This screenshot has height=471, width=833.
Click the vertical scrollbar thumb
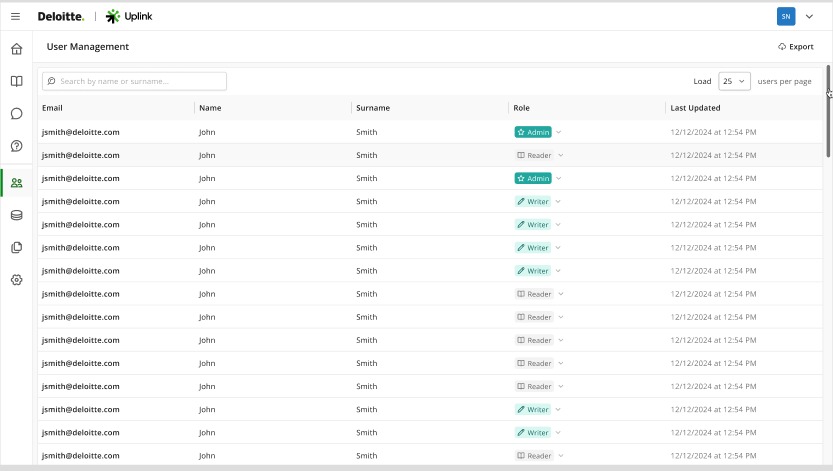[828, 112]
